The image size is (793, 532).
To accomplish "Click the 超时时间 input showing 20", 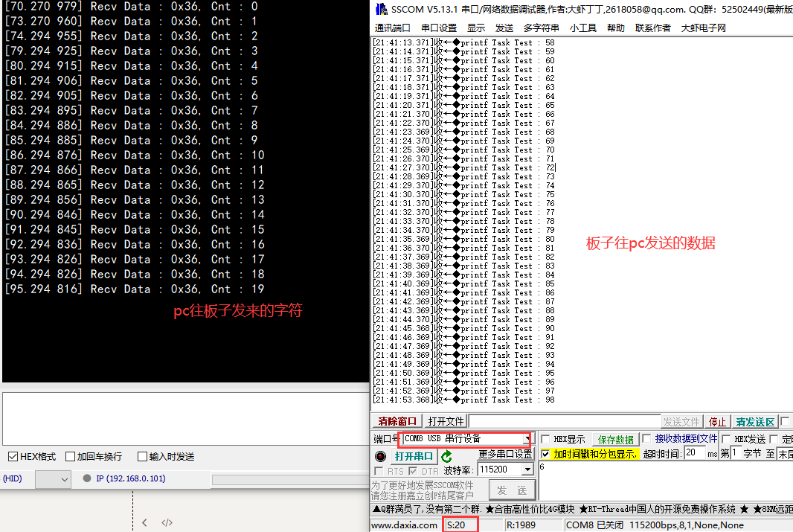I will 695,453.
